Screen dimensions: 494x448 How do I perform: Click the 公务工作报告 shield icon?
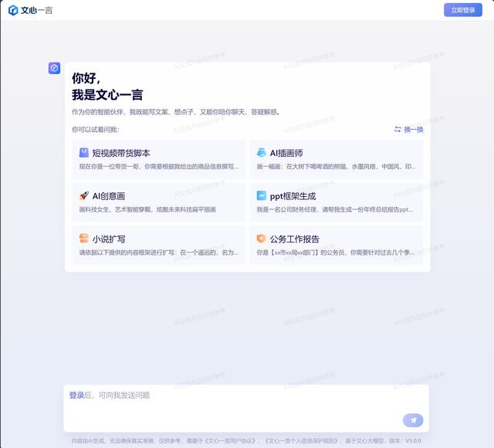262,239
